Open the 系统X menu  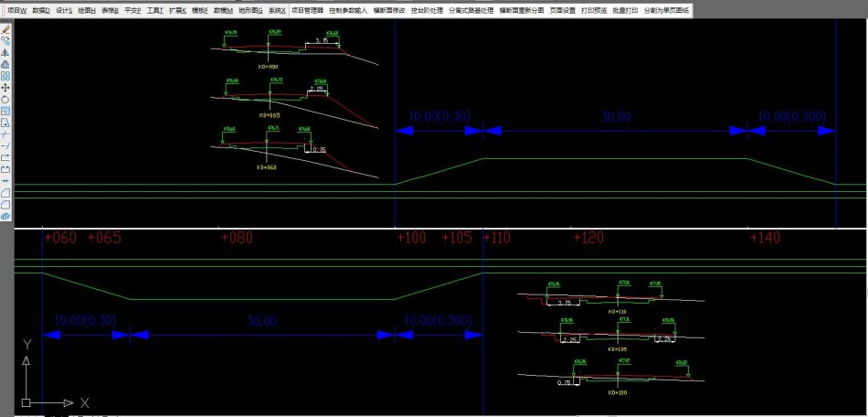tap(277, 10)
